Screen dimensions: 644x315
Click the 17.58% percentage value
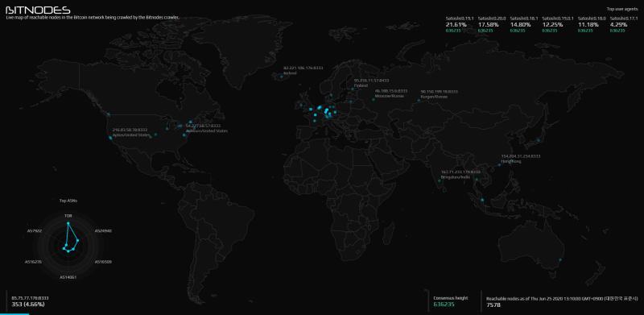[x=488, y=25]
